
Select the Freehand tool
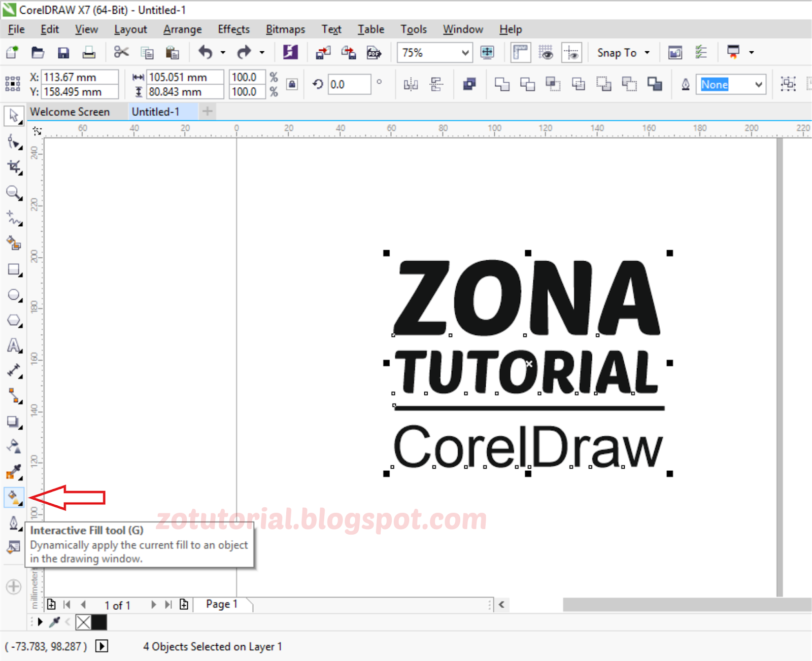pos(14,218)
